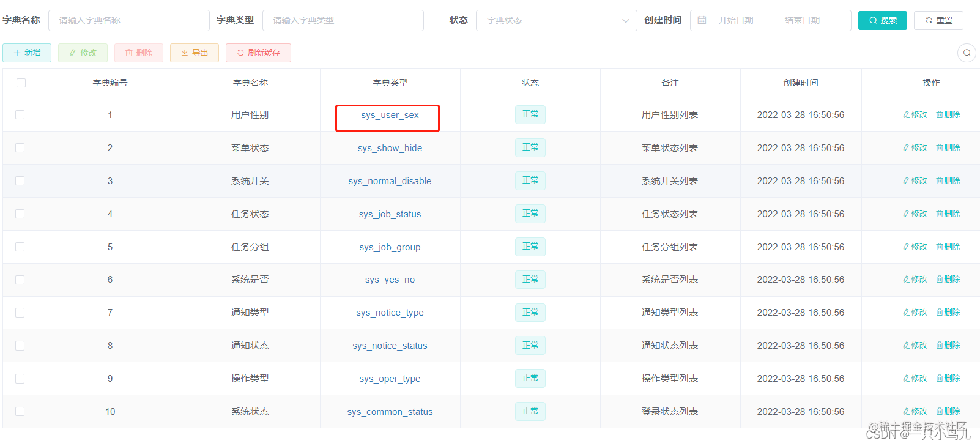Edit the 操作类型 row
Viewport: 980px width, 446px height.
915,378
